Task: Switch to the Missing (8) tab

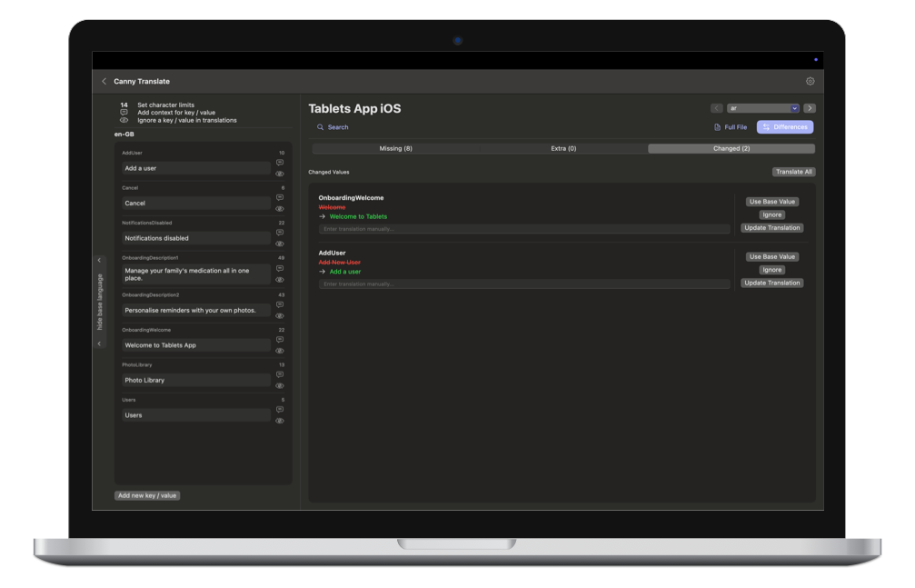Action: 395,148
